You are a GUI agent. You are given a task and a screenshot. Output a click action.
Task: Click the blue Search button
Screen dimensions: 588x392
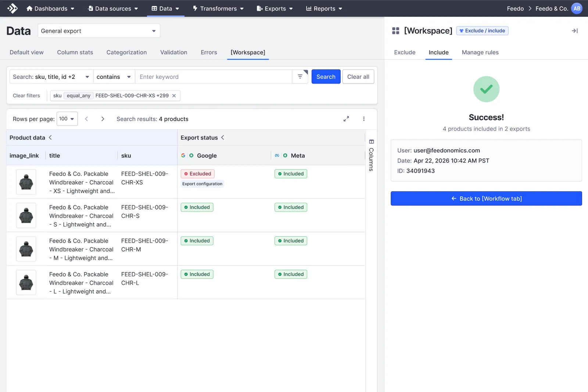tap(326, 77)
